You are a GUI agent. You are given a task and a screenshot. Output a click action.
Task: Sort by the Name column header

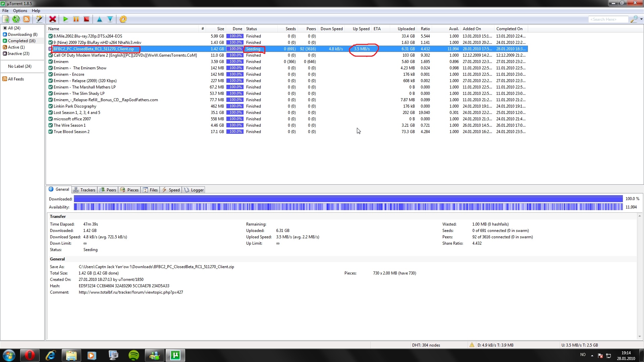coord(122,29)
